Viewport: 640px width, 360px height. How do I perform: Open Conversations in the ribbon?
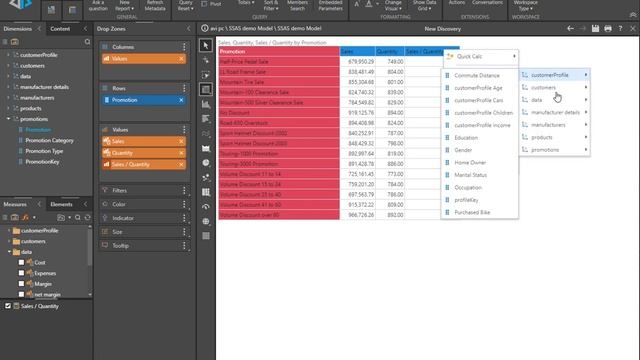click(487, 3)
